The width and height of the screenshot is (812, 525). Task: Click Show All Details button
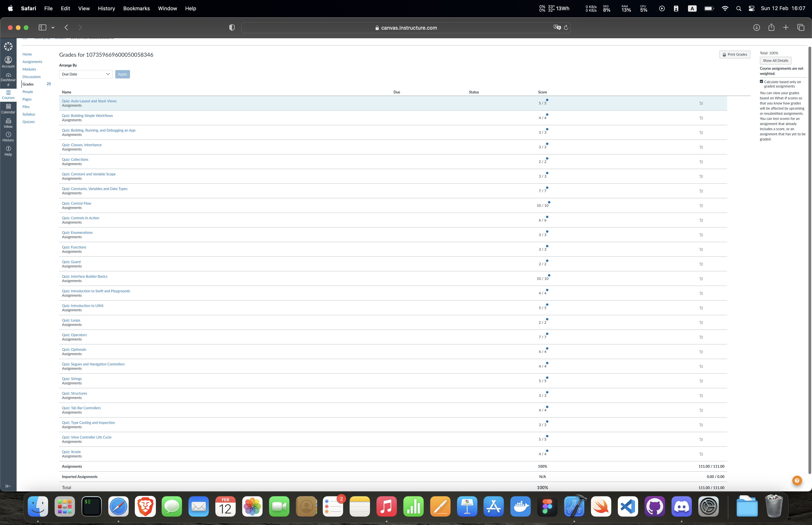[x=775, y=61]
